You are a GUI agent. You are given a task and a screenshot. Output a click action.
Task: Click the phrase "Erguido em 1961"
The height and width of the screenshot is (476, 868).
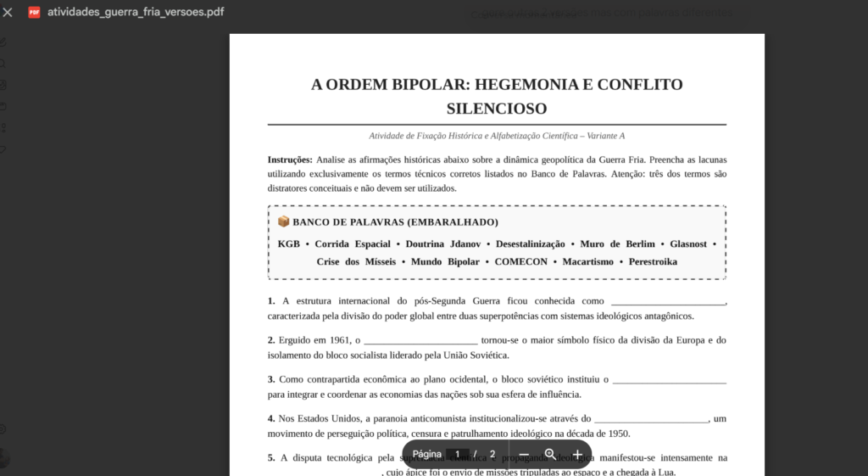(x=314, y=340)
